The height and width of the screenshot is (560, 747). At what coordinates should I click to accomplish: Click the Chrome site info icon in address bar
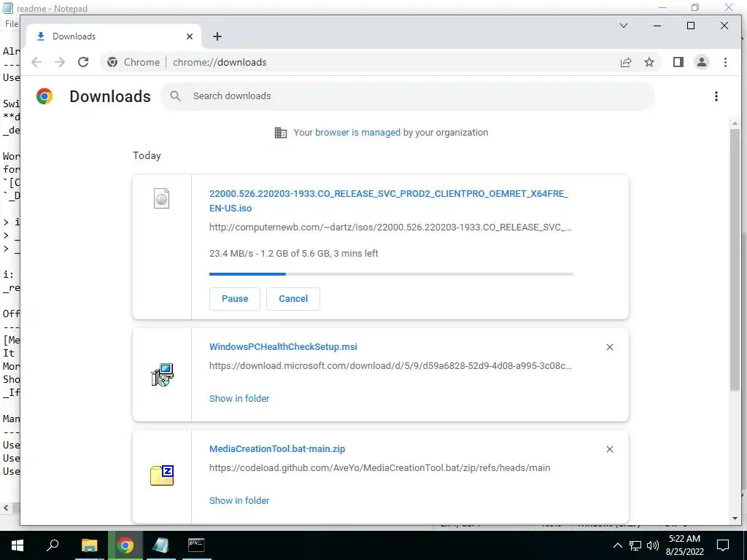[x=112, y=63]
